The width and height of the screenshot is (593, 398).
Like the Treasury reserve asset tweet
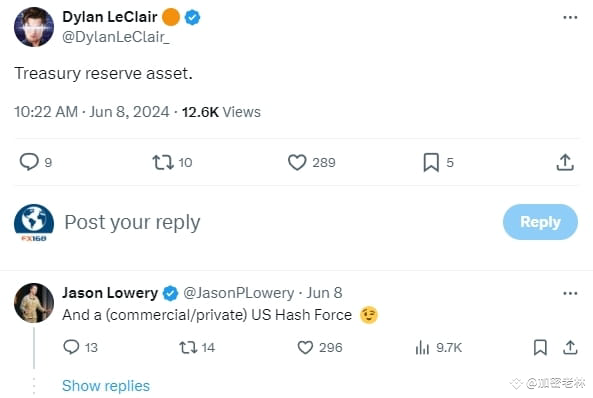point(297,162)
